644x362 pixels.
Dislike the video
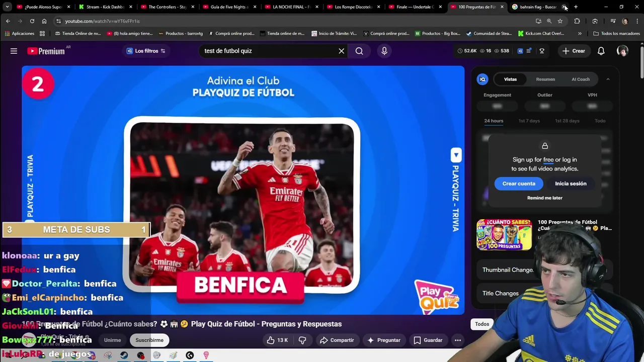click(x=302, y=340)
